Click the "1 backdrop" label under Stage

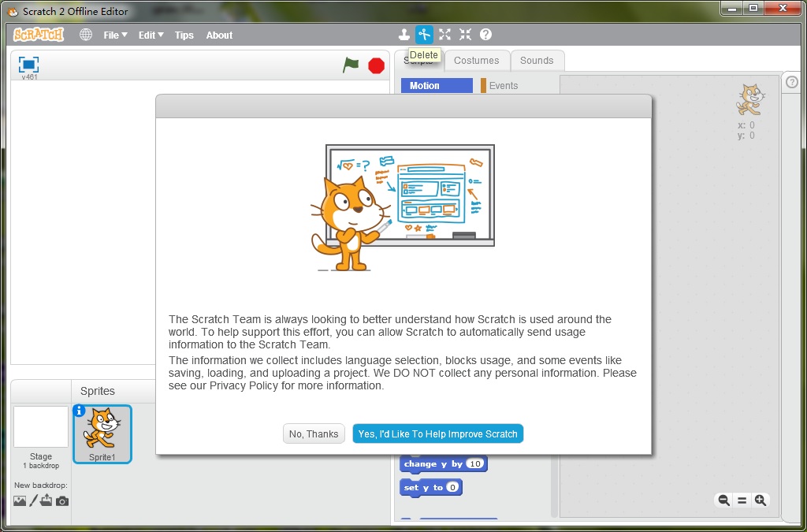[41, 466]
